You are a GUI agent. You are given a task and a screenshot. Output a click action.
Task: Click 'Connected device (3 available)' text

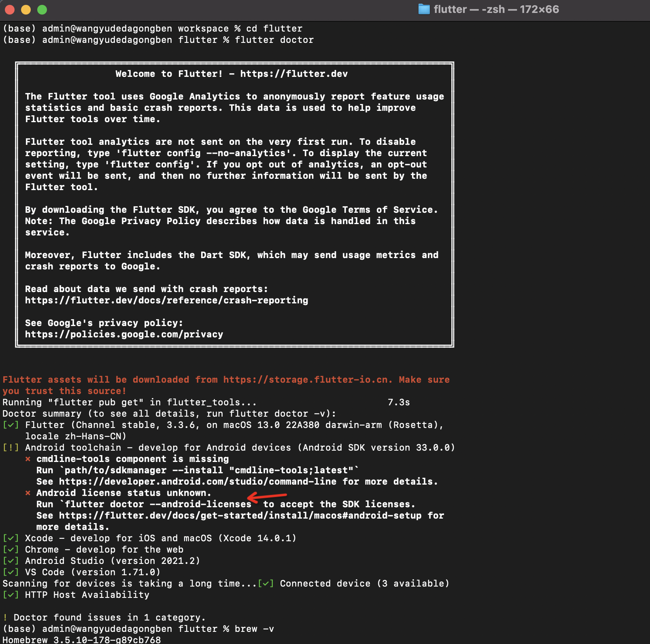click(x=365, y=584)
